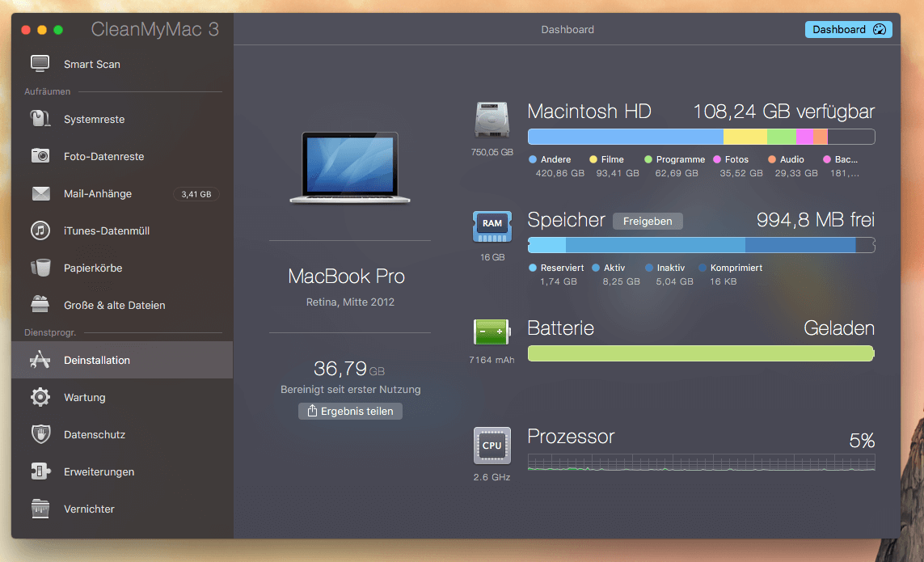Click the Systemreste sidebar icon

pyautogui.click(x=40, y=119)
